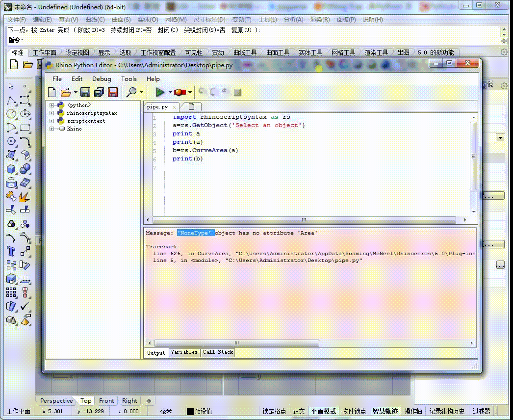
Task: Expand Rhino tree node
Action: tap(51, 129)
